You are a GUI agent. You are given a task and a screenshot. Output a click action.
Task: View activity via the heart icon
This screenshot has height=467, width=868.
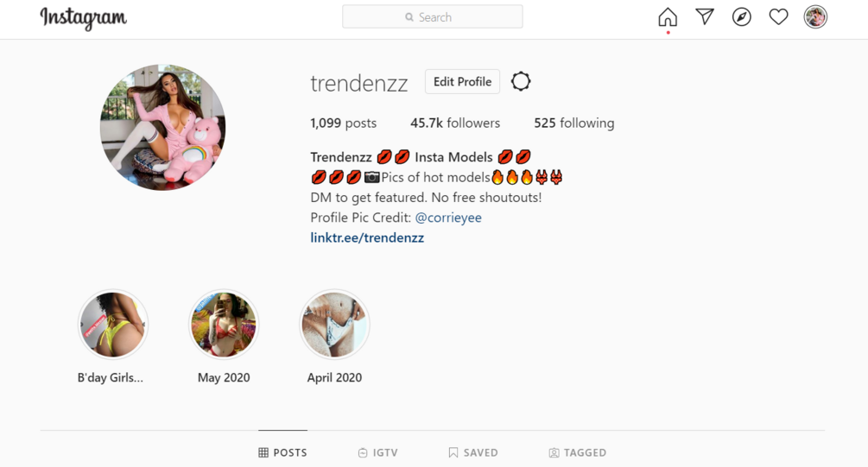click(x=778, y=17)
